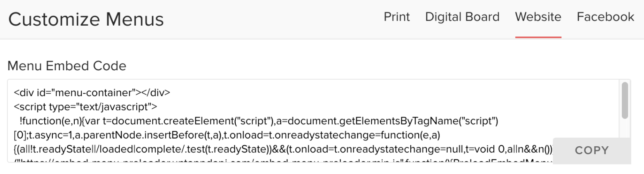Select the Website tab
The height and width of the screenshot is (174, 644).
point(538,17)
